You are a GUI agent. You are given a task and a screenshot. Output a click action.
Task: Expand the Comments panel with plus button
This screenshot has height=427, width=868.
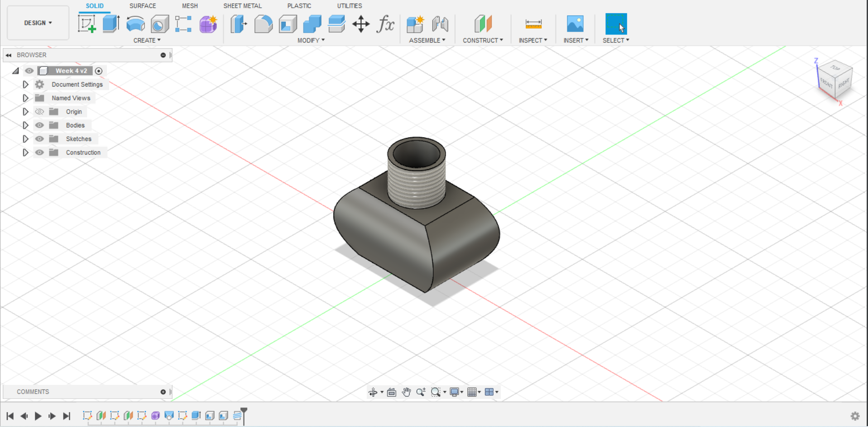(163, 392)
